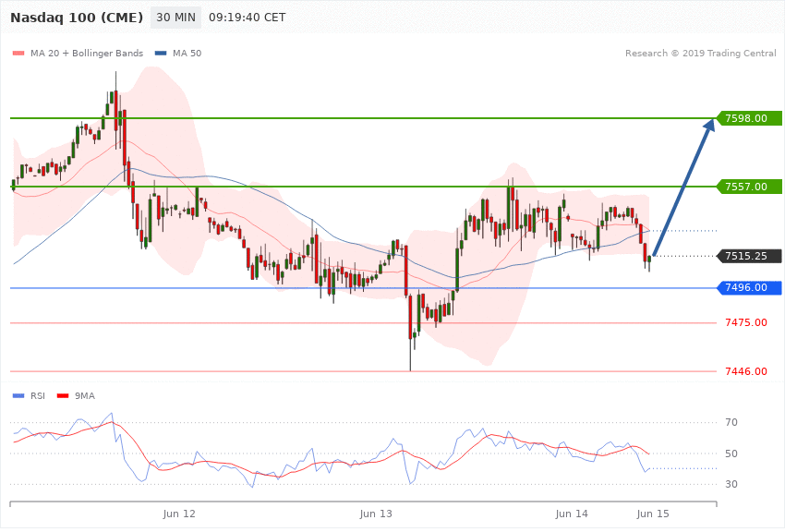Click the Research © 2019 Trading Central credit

pyautogui.click(x=700, y=53)
